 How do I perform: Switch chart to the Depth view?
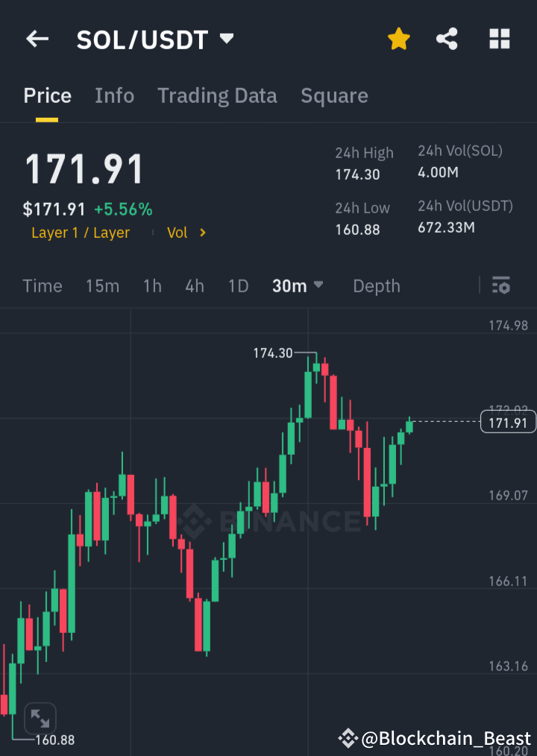[376, 286]
